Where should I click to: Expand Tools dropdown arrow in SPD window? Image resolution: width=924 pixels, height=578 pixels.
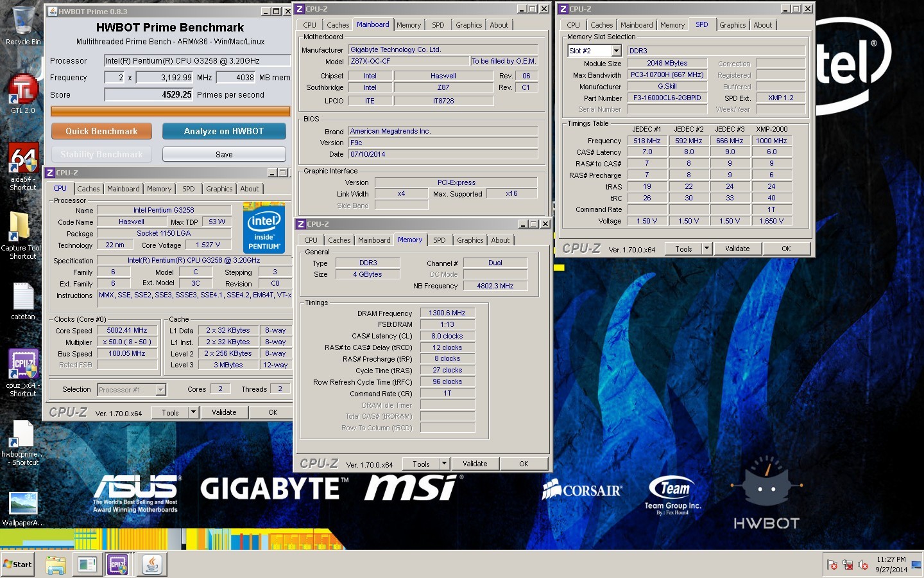706,249
